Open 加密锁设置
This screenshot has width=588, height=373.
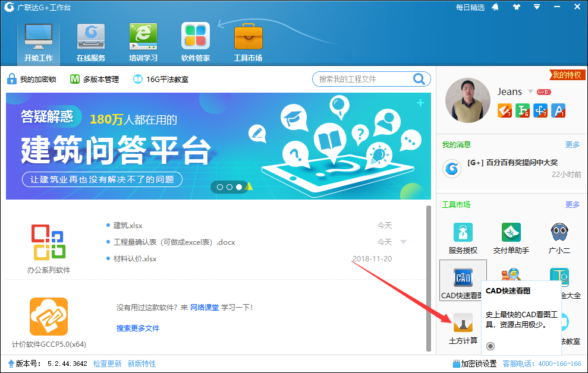click(x=475, y=363)
